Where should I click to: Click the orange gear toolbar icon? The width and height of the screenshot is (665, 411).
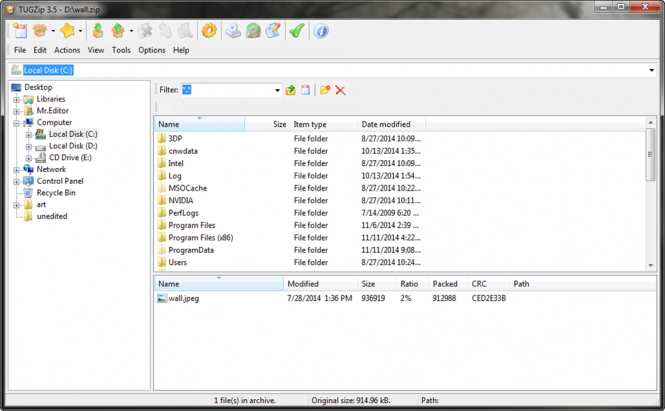[x=209, y=31]
